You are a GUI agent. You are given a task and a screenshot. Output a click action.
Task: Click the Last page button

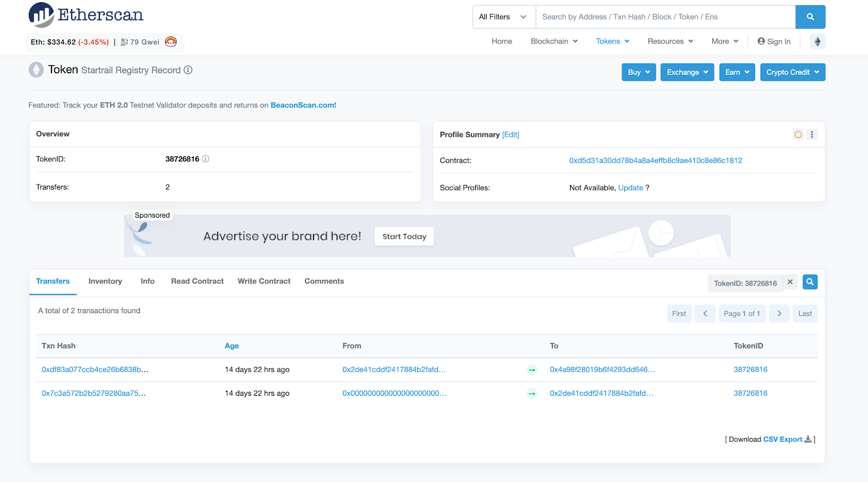click(x=805, y=314)
